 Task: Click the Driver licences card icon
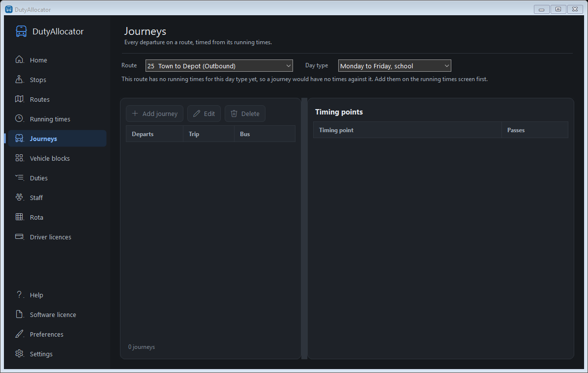coord(20,236)
